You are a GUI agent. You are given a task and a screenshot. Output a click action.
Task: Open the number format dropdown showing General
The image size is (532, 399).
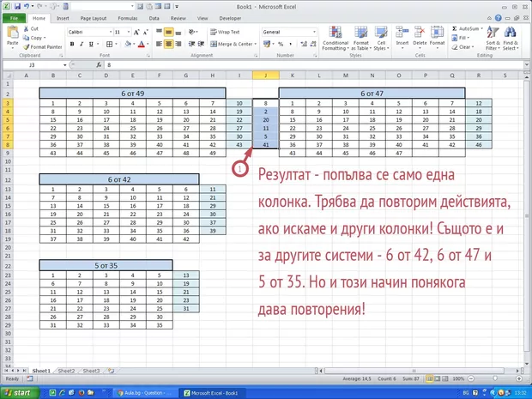pyautogui.click(x=315, y=32)
